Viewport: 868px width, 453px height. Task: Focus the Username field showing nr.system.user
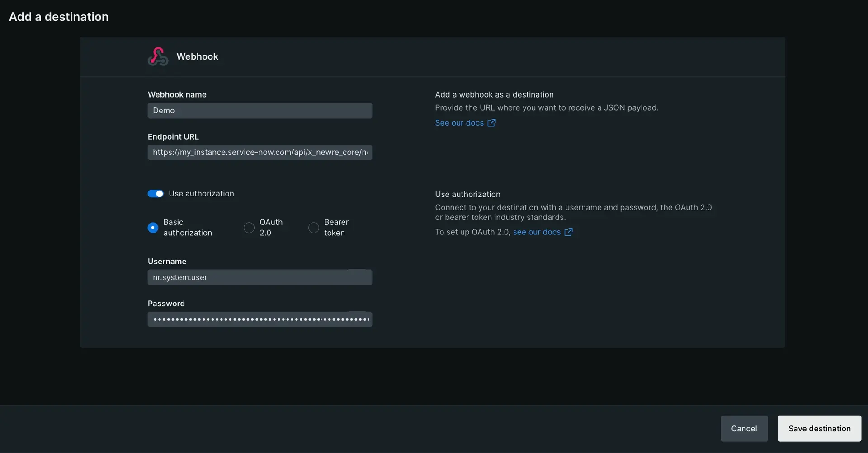pos(259,277)
